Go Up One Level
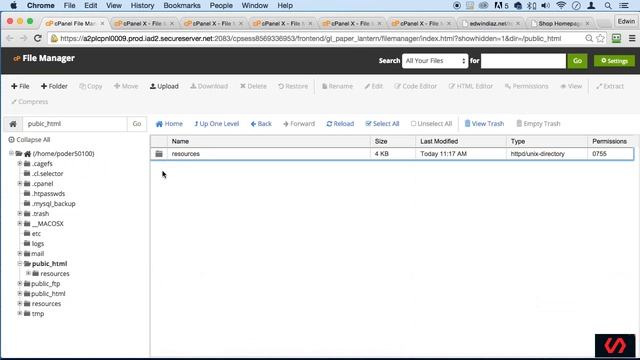Viewport: 640px width, 360px height. pyautogui.click(x=216, y=124)
